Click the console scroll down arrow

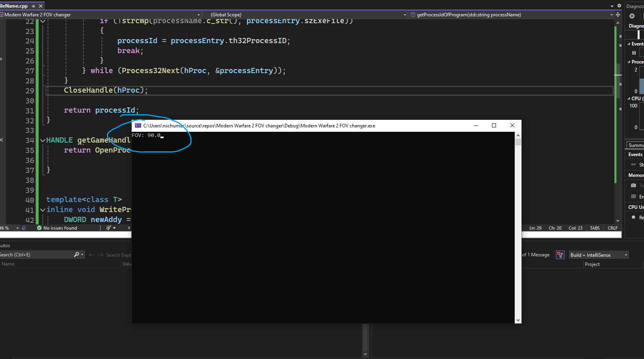(518, 320)
